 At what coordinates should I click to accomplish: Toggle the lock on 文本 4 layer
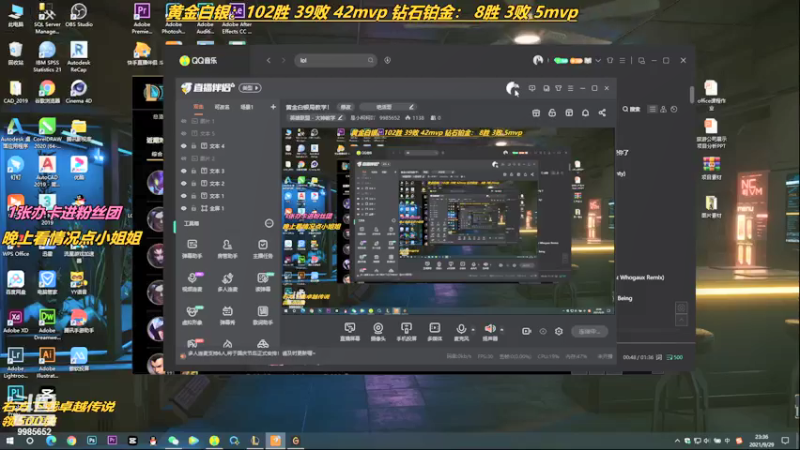194,146
